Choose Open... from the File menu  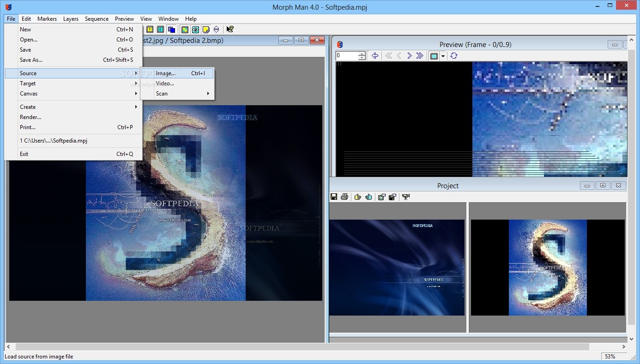tap(73, 40)
